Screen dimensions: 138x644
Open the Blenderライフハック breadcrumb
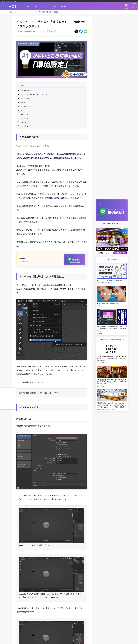pyautogui.click(x=27, y=12)
